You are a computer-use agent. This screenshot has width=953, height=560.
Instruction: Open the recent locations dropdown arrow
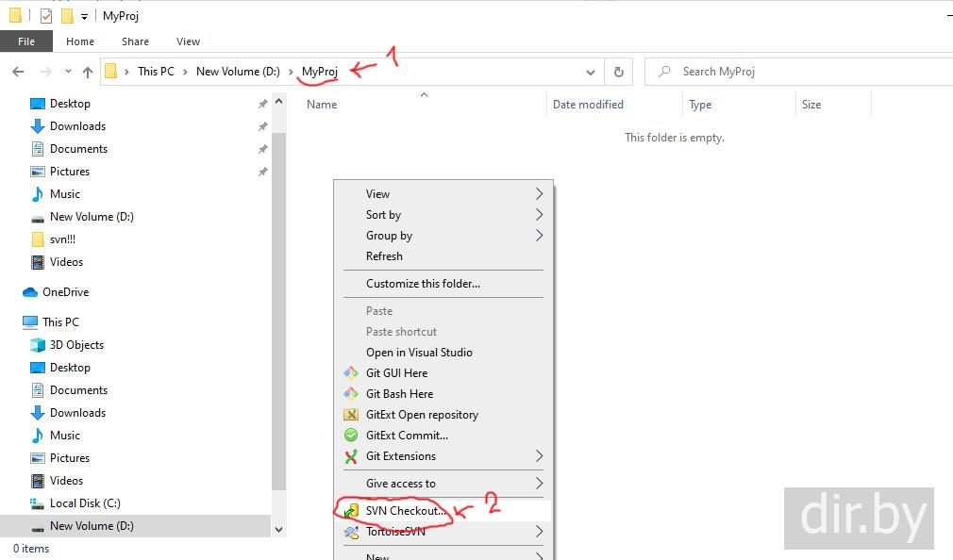coord(68,72)
